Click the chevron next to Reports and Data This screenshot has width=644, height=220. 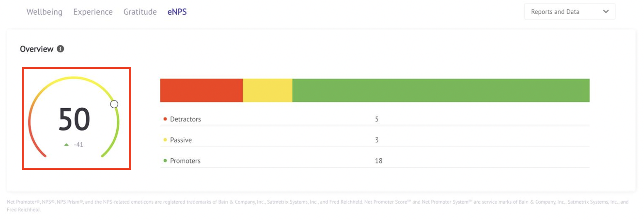click(605, 11)
